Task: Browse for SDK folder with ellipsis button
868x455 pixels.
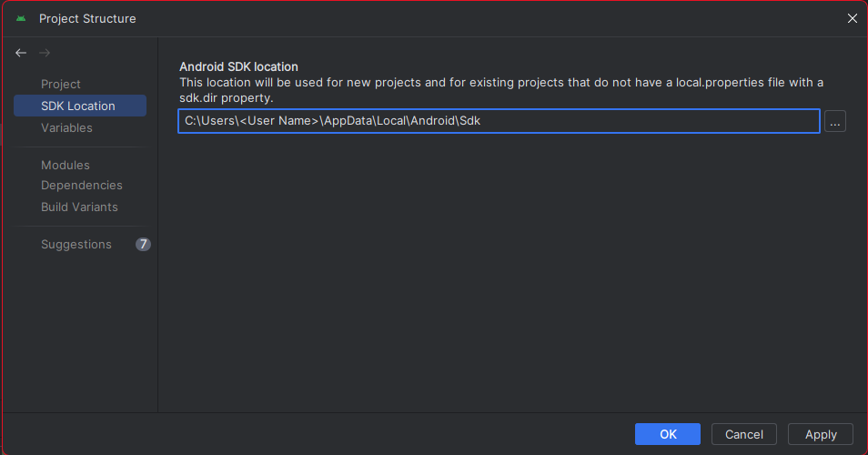Action: point(834,121)
